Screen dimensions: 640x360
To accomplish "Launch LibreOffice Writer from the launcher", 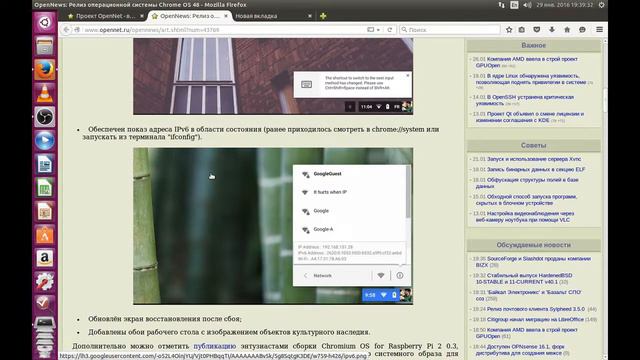I will (x=44, y=164).
